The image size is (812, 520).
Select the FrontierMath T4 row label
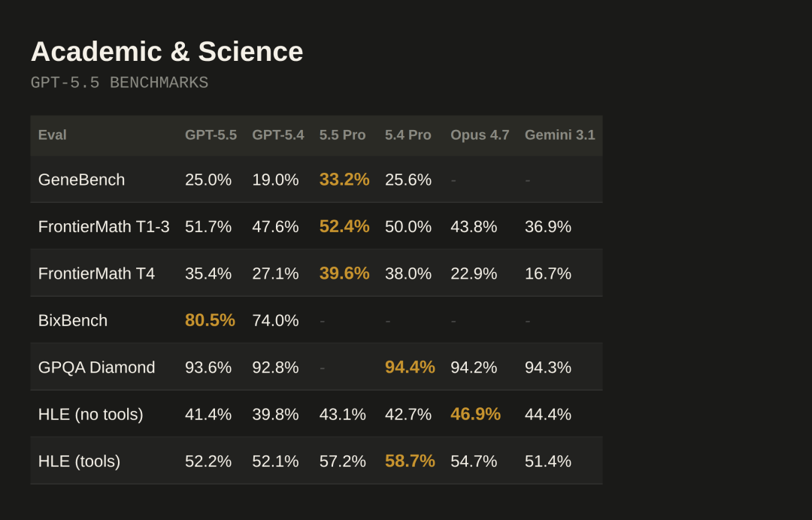[96, 274]
